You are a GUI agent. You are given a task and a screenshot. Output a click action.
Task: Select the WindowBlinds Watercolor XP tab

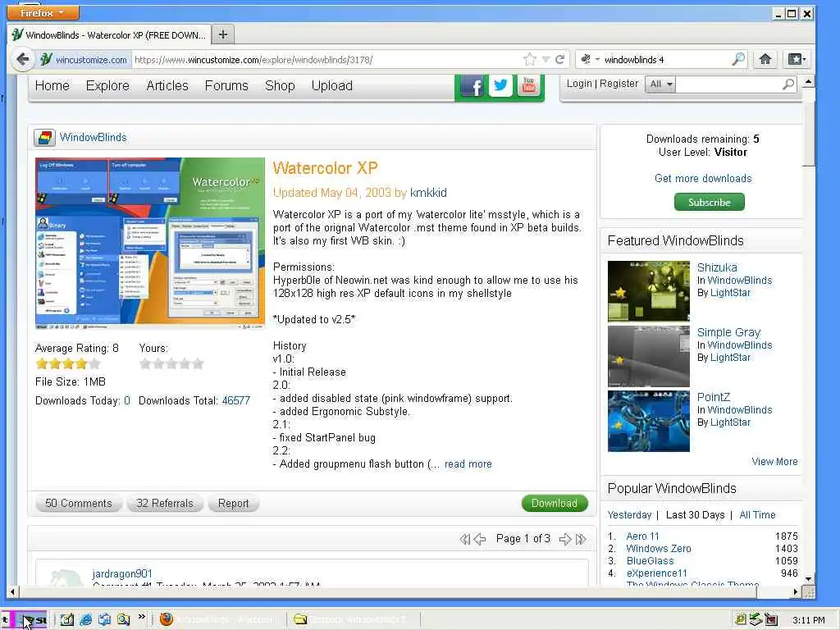(x=110, y=34)
